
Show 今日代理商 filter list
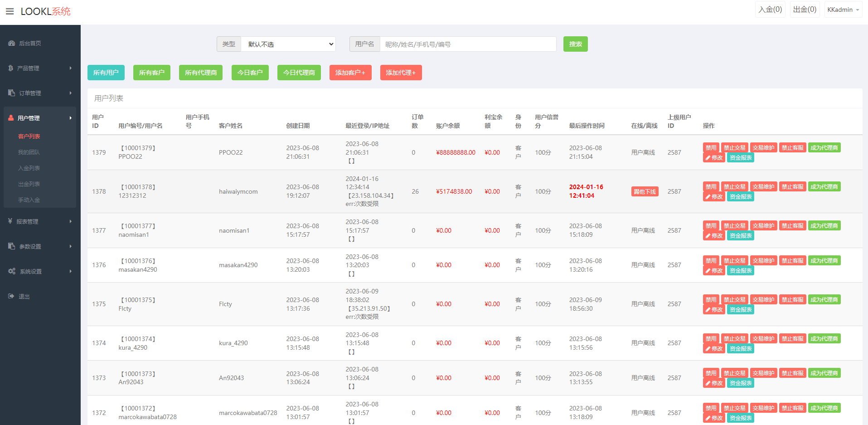tap(299, 73)
